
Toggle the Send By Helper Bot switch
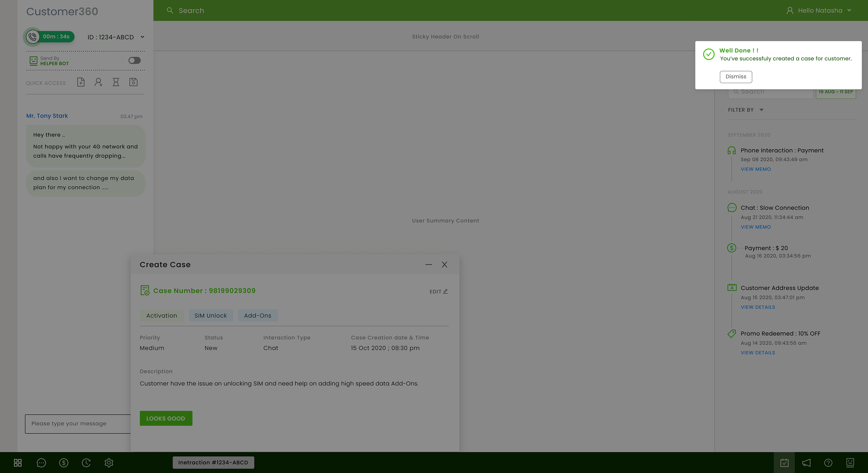click(135, 60)
